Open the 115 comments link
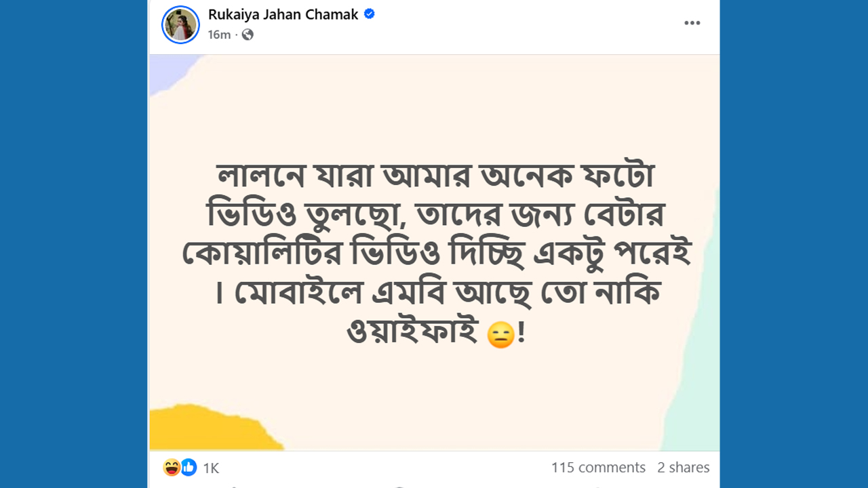Screen dimensions: 868x488 point(597,467)
